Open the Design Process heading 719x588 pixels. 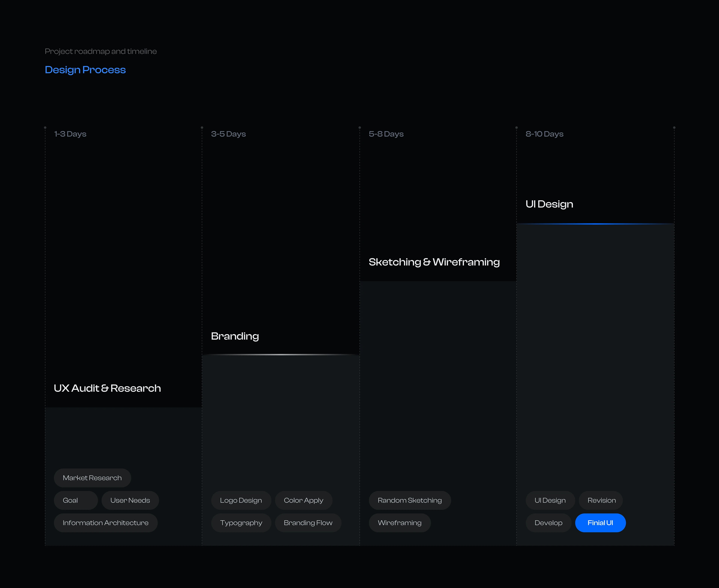pyautogui.click(x=85, y=70)
